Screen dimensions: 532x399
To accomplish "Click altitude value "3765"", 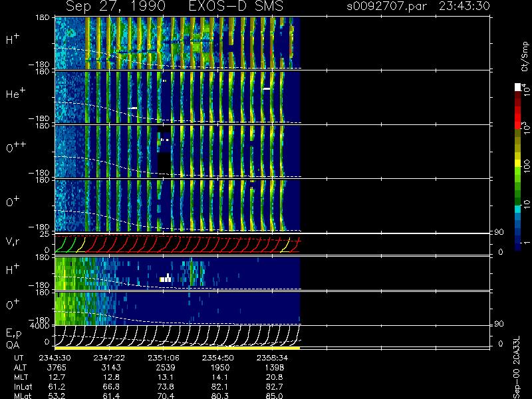I will tap(57, 368).
